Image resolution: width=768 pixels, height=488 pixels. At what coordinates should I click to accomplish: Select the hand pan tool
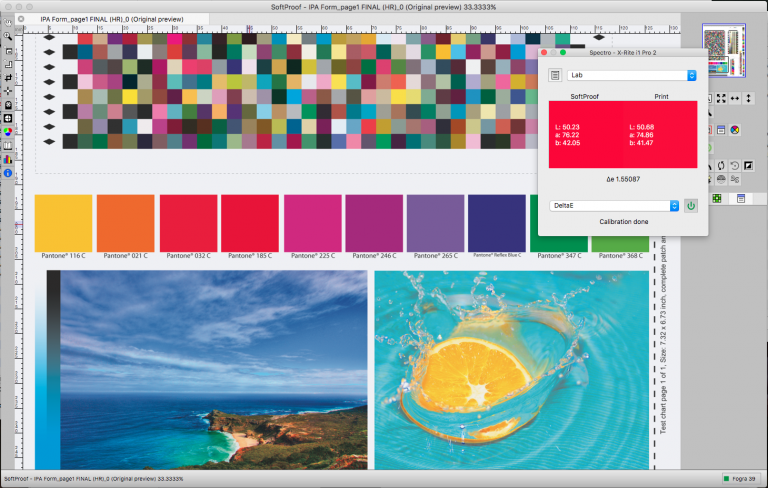[x=8, y=23]
